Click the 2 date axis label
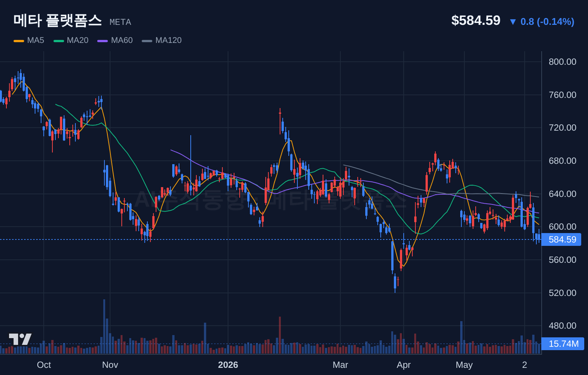Screen dimensions: 588x375 [x=524, y=365]
